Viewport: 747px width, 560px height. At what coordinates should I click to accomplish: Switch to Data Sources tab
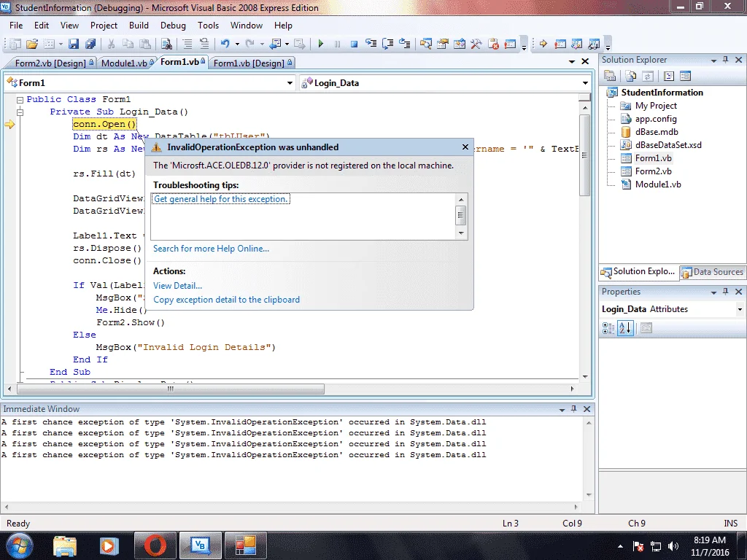[x=712, y=272]
